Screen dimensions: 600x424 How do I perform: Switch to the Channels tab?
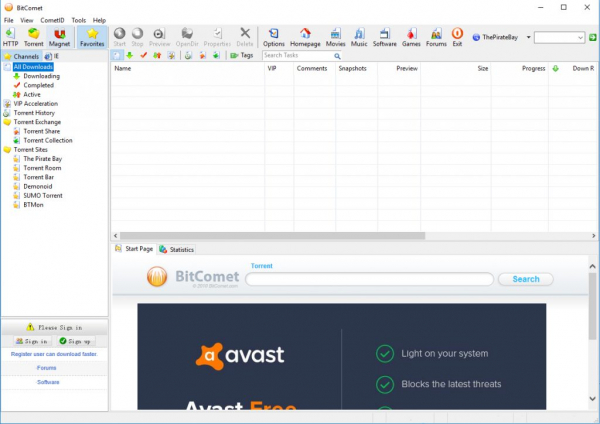pyautogui.click(x=21, y=56)
